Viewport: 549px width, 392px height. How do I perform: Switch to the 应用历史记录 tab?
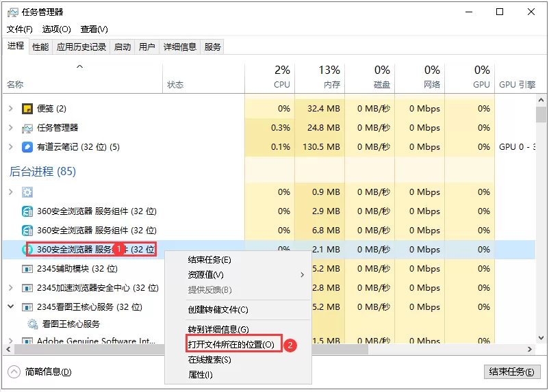pos(81,47)
